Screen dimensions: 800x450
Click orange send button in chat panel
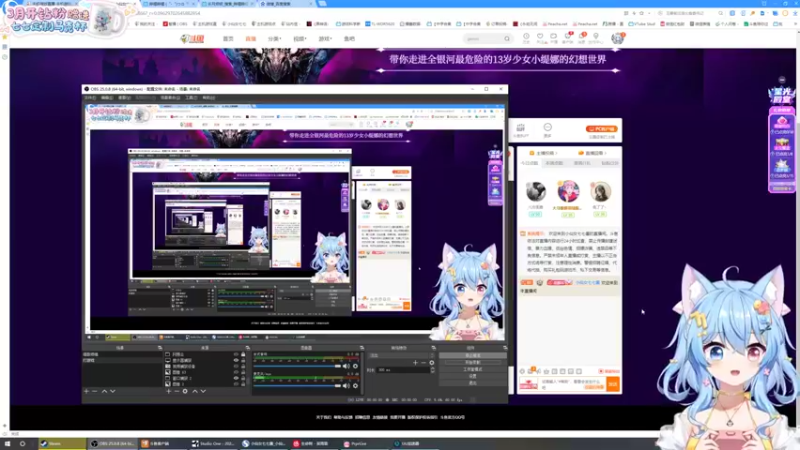coord(613,384)
